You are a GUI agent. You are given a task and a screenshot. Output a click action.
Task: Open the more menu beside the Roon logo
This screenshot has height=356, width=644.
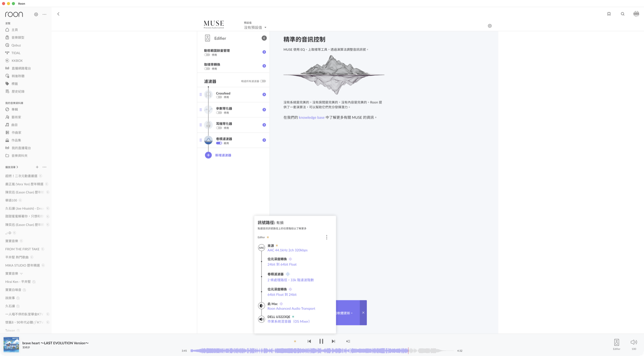pos(45,14)
